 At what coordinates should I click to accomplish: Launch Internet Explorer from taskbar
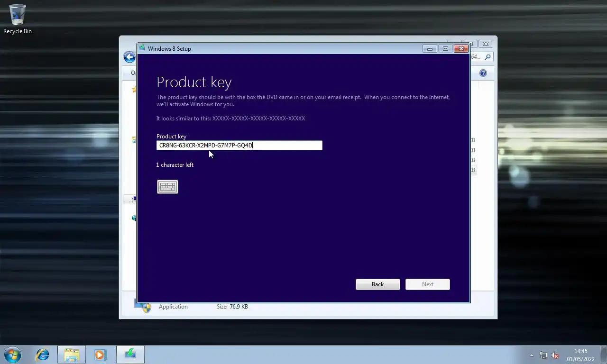click(43, 355)
